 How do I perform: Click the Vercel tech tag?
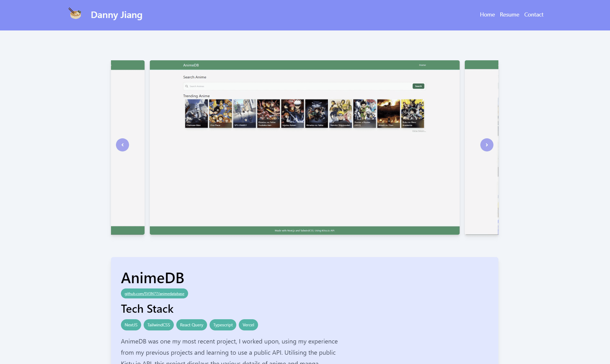(248, 325)
